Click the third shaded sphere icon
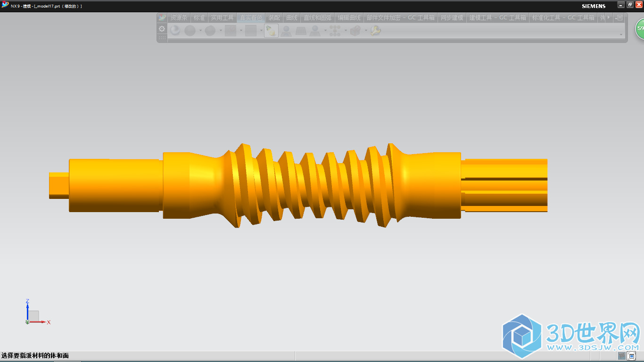Image resolution: width=644 pixels, height=362 pixels. click(x=210, y=31)
